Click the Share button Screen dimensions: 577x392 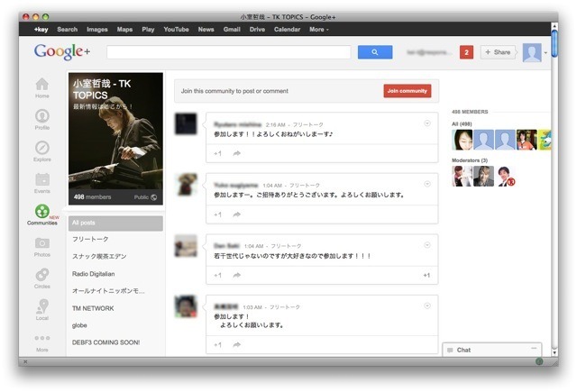click(x=498, y=52)
